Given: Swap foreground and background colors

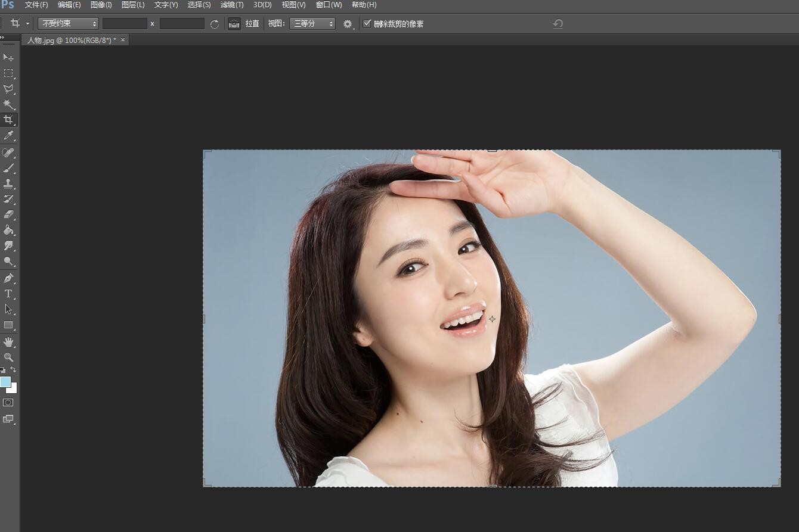Looking at the screenshot, I should [13, 370].
